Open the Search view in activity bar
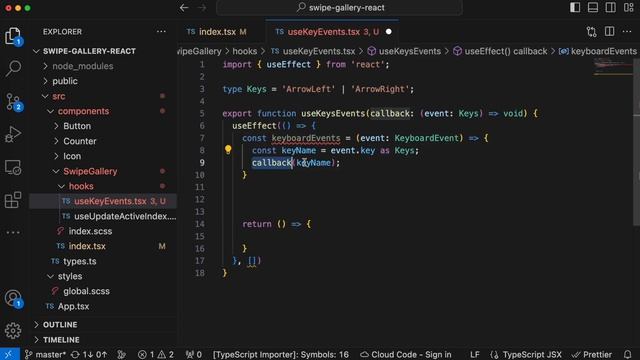 coord(13,69)
